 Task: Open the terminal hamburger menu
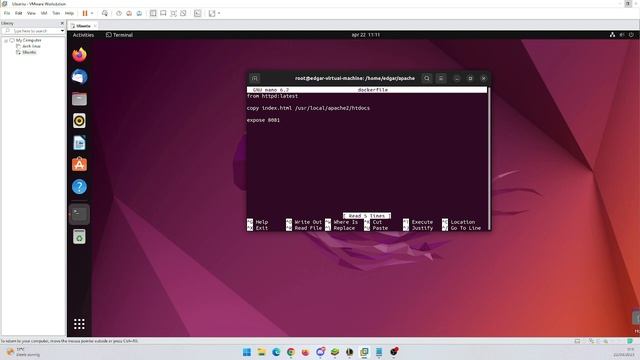point(441,78)
